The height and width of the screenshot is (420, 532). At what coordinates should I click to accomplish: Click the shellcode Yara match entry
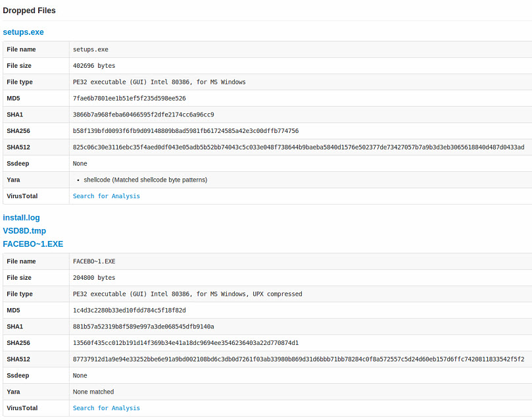pyautogui.click(x=145, y=180)
